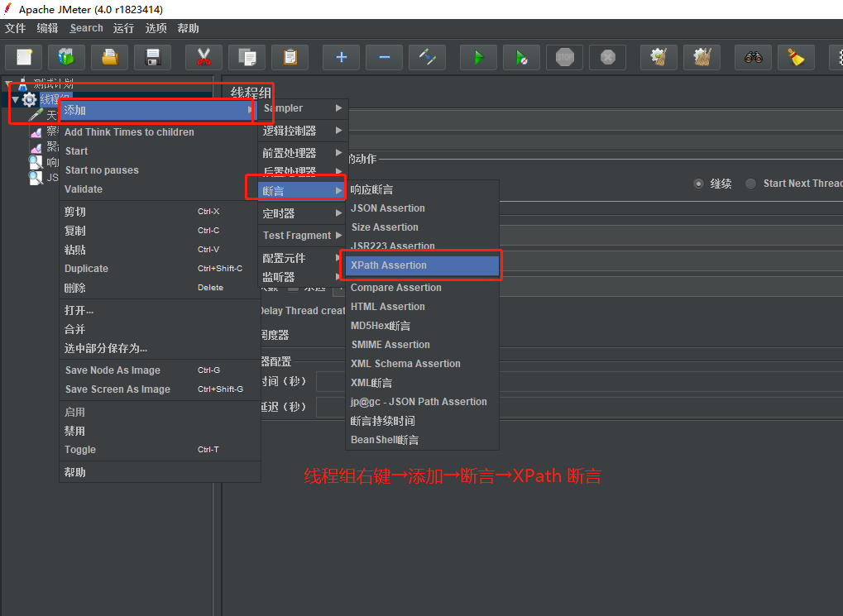Choose HTML Assertion
843x616 pixels.
click(x=422, y=307)
